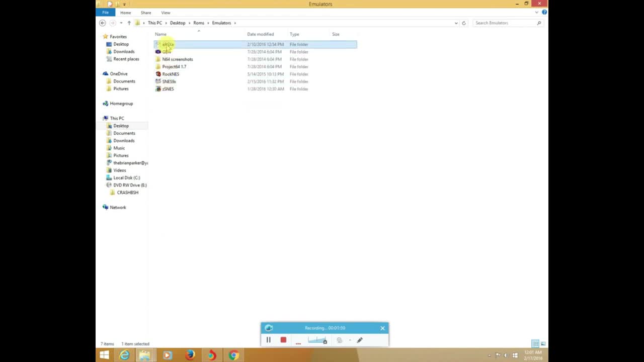The width and height of the screenshot is (644, 362).
Task: Switch to large icons view
Action: click(x=543, y=344)
